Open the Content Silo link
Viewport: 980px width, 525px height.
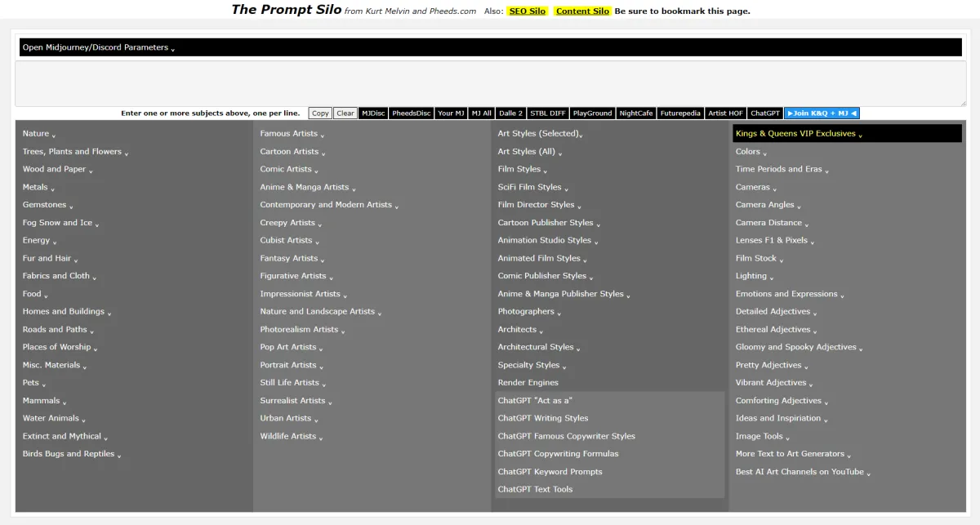pyautogui.click(x=582, y=11)
